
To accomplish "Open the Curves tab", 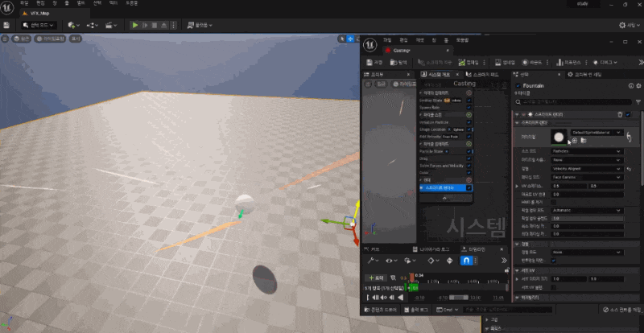I will tap(372, 249).
